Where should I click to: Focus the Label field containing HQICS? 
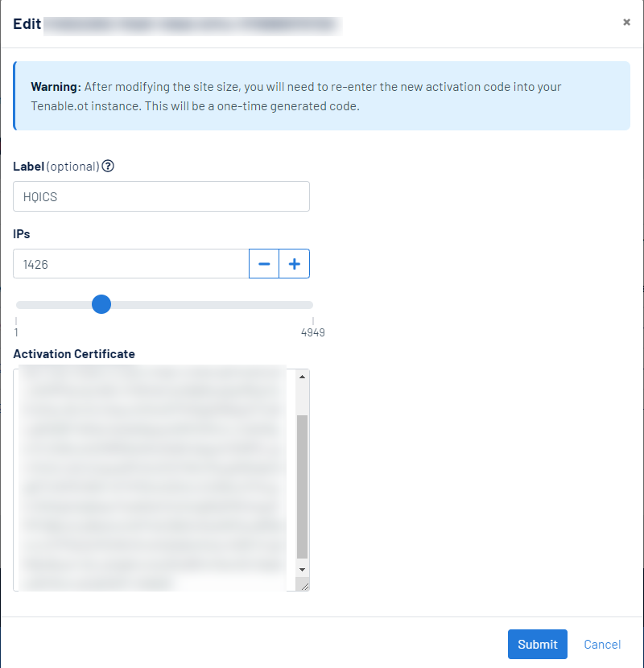pos(161,196)
